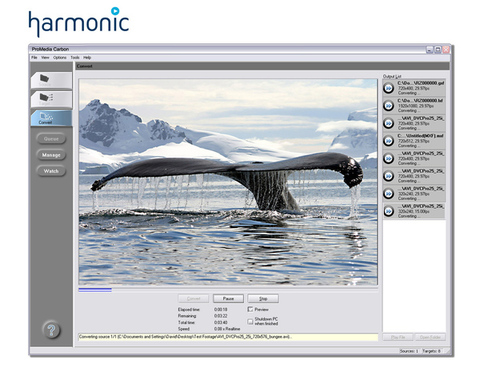Click the Pause button
Screen dimensions: 480x368
(228, 298)
